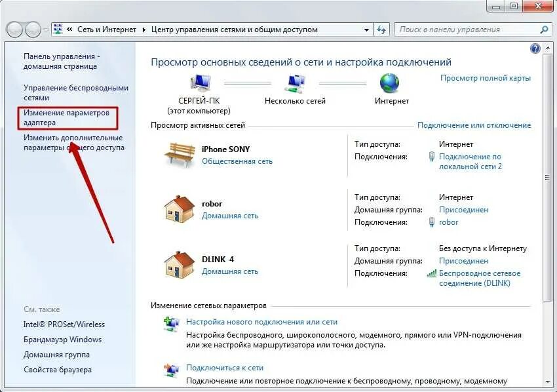557x392 pixels.
Task: Open the leading double-chevron breadcrumb menu
Action: [69, 29]
